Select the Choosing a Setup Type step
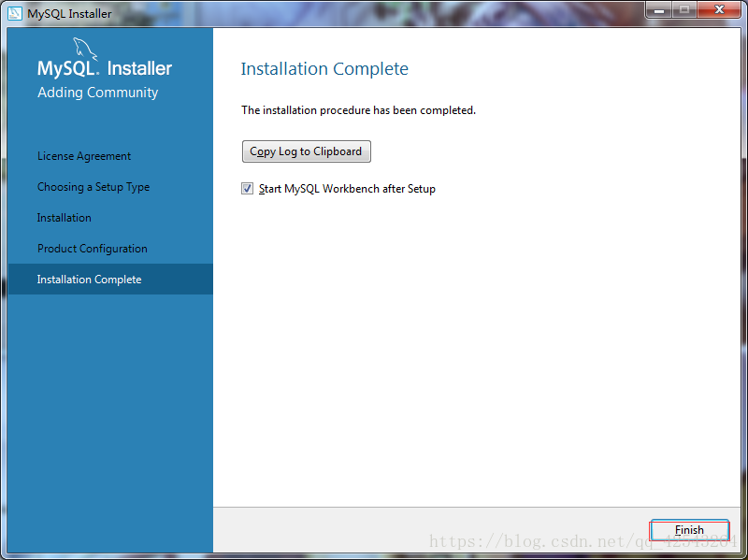 point(93,187)
